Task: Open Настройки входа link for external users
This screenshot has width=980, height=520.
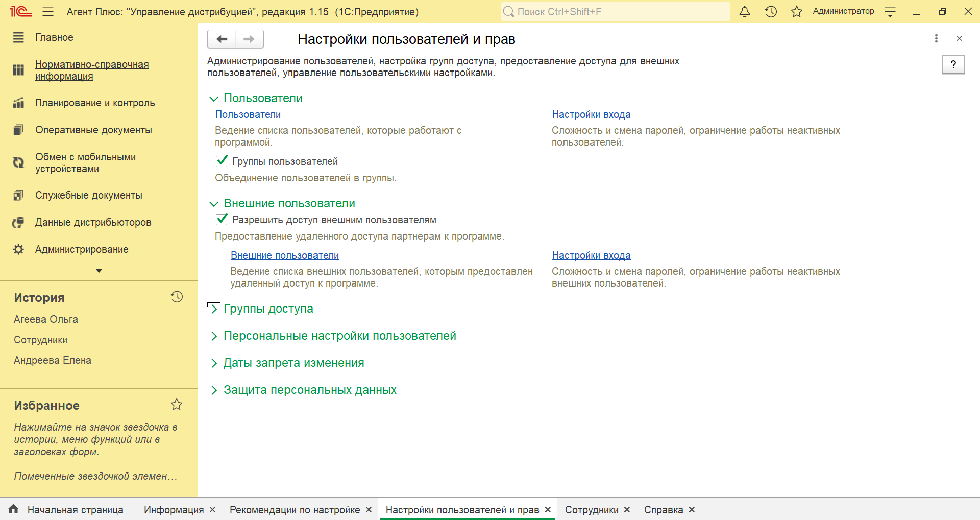Action: (591, 255)
